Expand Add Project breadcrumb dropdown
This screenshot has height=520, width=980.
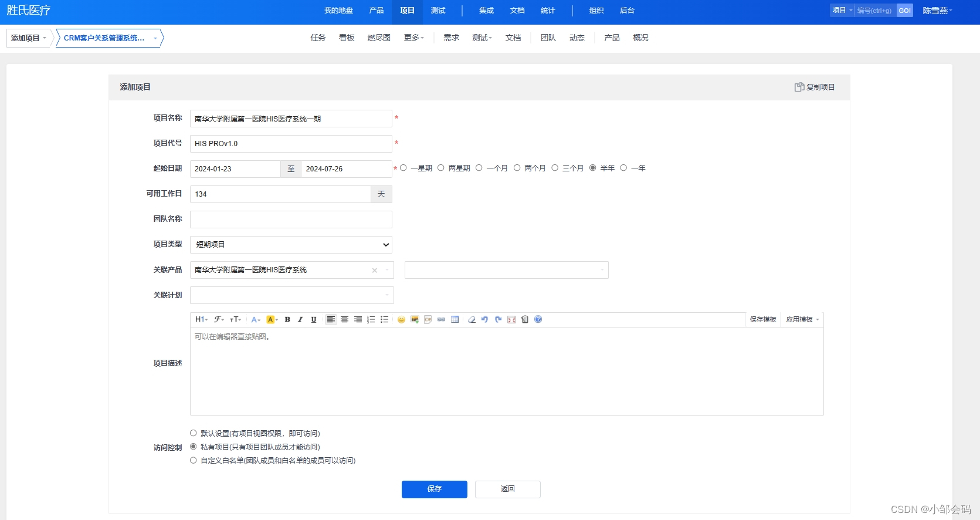click(29, 38)
